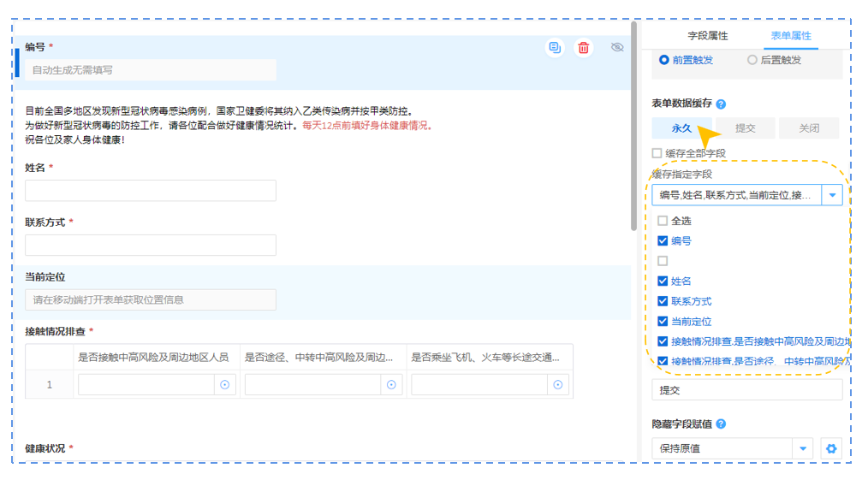
Task: Enable the 缓存全部字段 checkbox
Action: (657, 153)
